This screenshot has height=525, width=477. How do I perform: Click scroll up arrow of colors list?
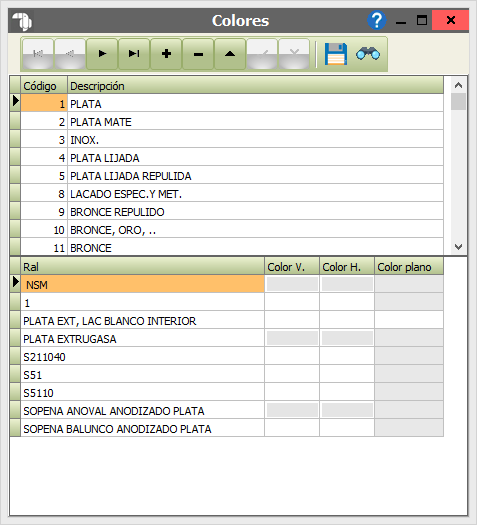point(458,85)
